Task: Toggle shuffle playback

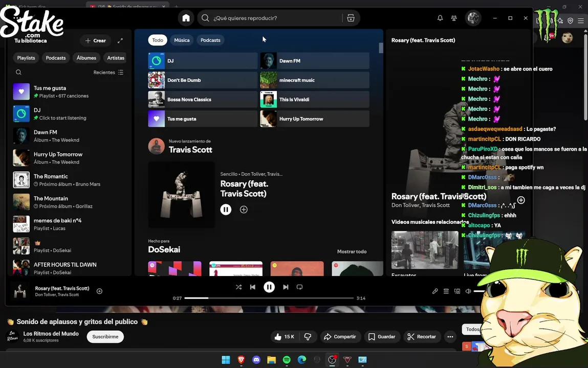Action: tap(238, 287)
